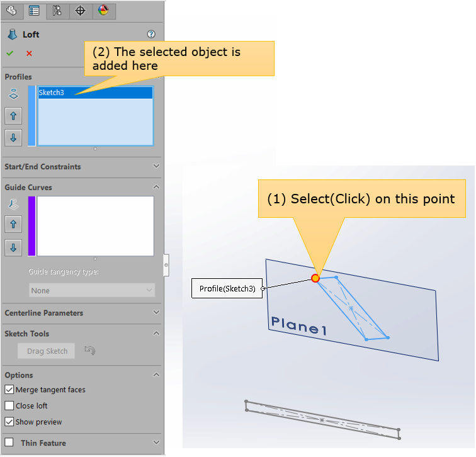
Task: Open the DisplayManager color ball tab
Action: [103, 11]
